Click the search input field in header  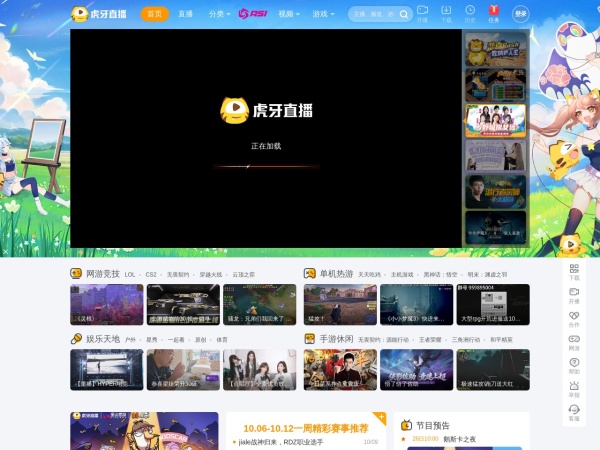tap(372, 14)
